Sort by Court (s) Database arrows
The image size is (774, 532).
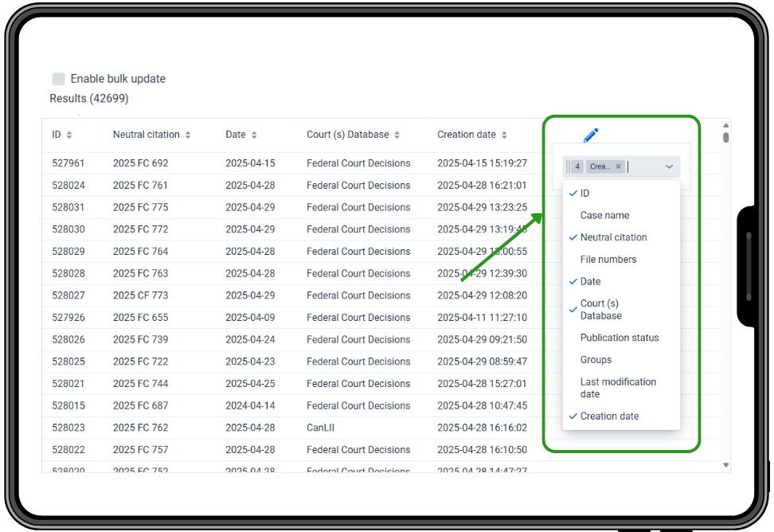click(397, 135)
